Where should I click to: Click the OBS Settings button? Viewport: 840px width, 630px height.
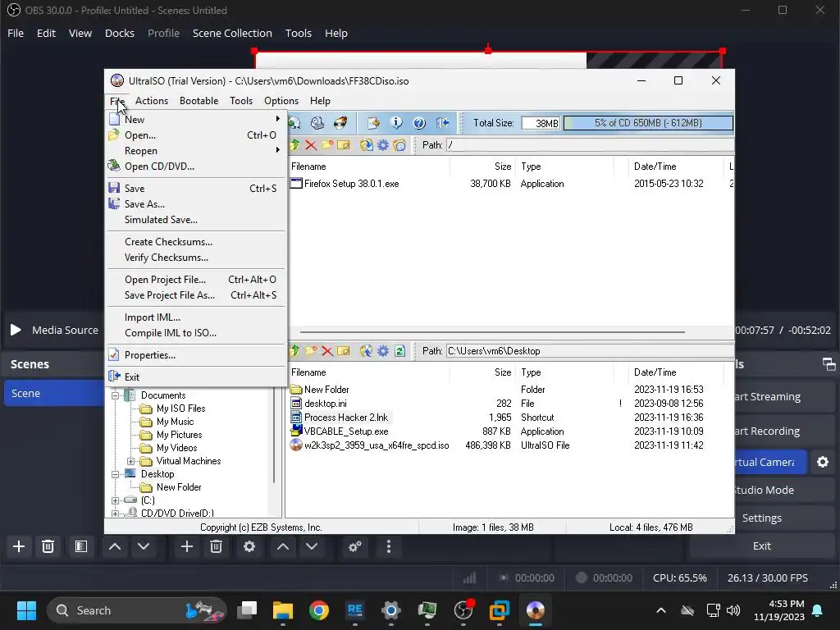(761, 518)
